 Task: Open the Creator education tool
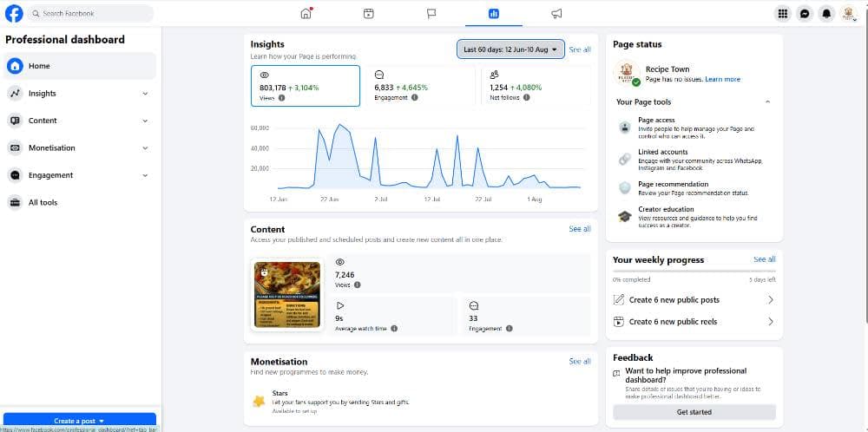694,216
